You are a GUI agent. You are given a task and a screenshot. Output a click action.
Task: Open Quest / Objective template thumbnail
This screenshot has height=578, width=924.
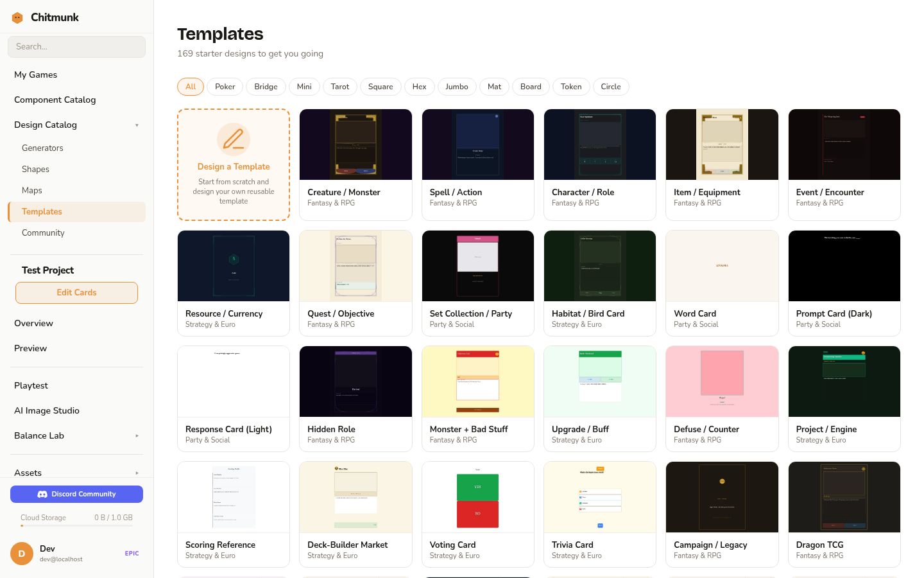(355, 266)
